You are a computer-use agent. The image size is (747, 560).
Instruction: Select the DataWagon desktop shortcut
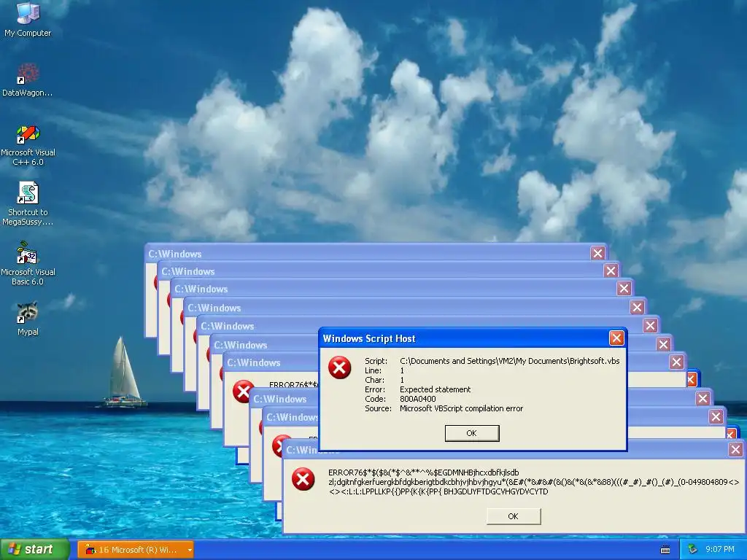click(x=28, y=79)
